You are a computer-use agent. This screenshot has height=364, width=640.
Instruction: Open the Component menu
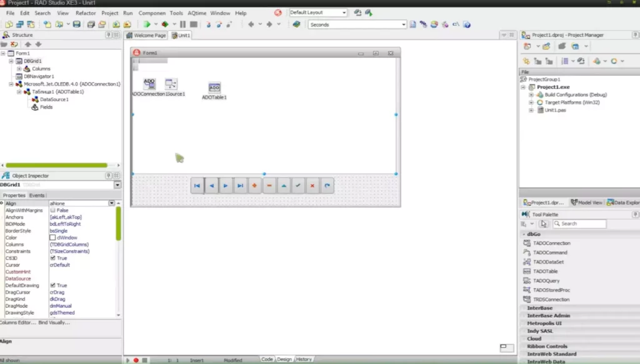pyautogui.click(x=152, y=13)
